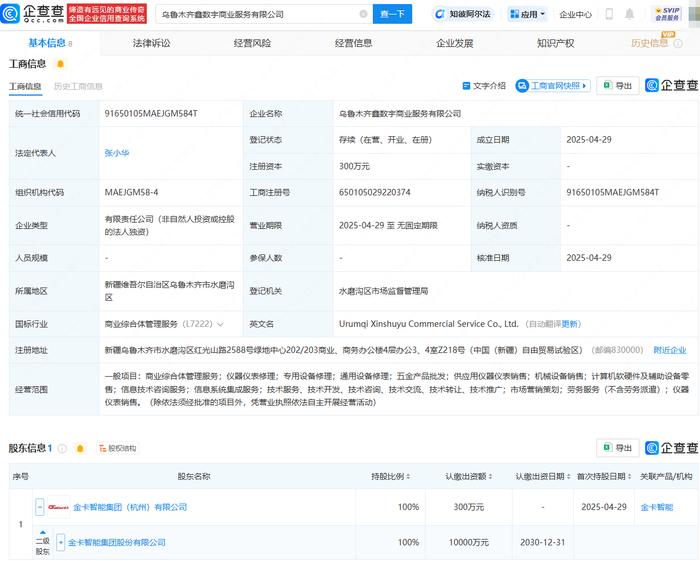Screen dimensions: 700x561
Task: Click the bell icon next to 工商信息 heading
Action: coord(60,64)
